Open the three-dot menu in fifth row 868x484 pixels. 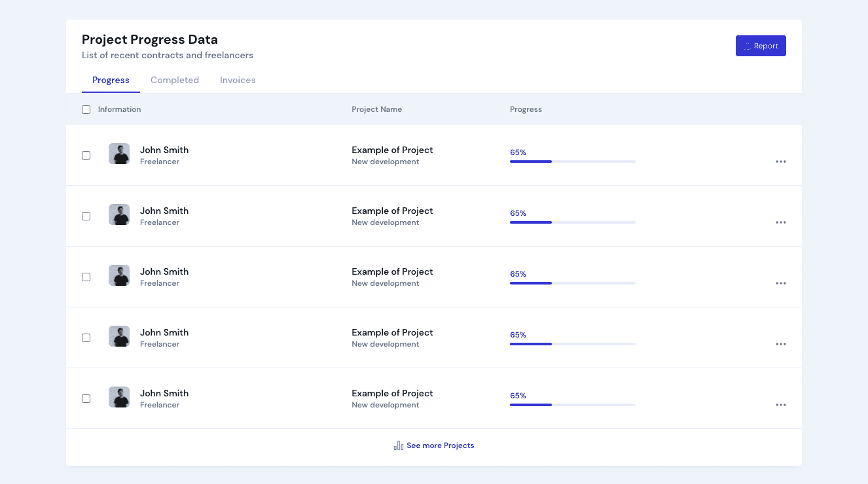click(x=780, y=405)
